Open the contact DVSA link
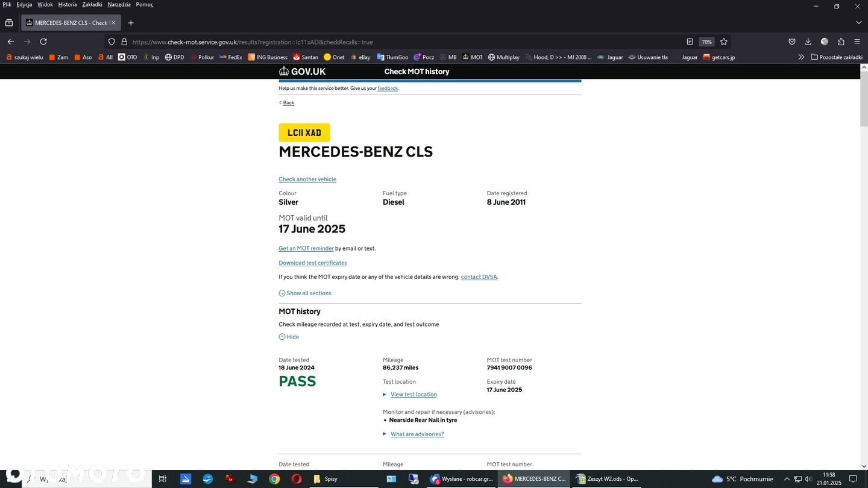This screenshot has width=868, height=488. [479, 277]
